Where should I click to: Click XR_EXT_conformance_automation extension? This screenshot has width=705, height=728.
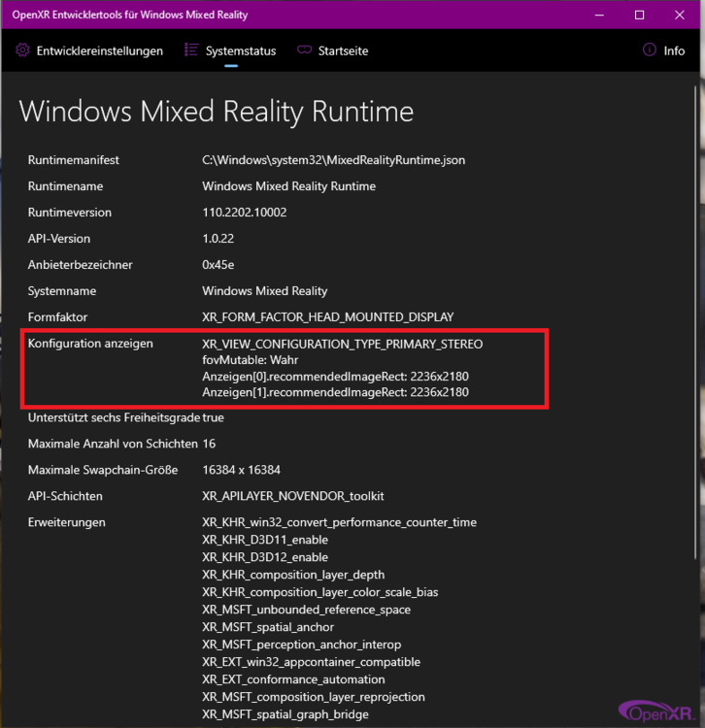tap(293, 679)
